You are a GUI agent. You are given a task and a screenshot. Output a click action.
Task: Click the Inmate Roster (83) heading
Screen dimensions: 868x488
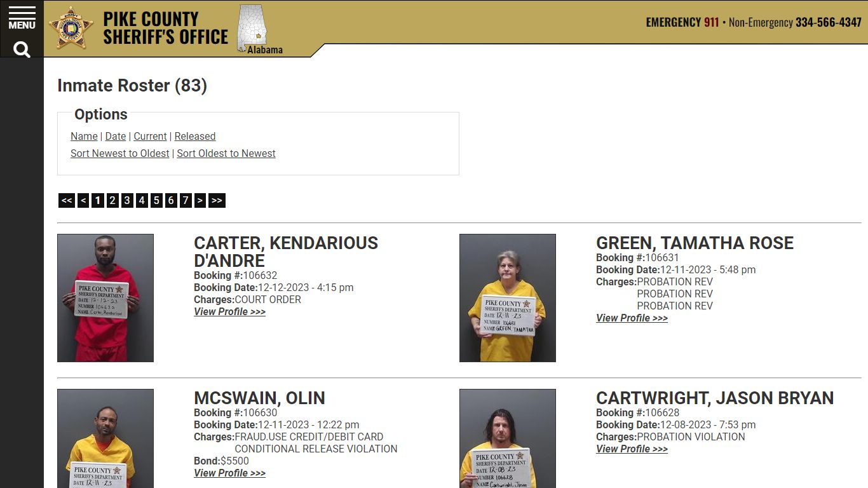pos(132,86)
